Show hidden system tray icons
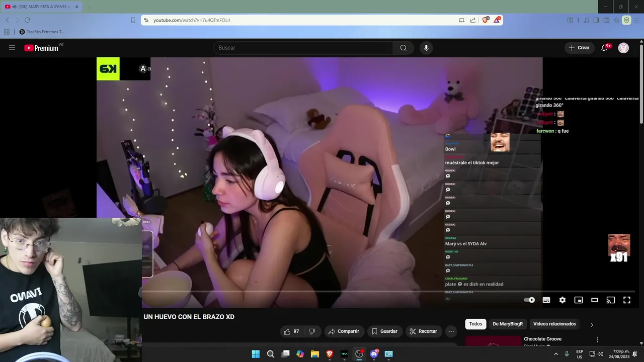Viewport: 644px width, 362px height. (556, 354)
